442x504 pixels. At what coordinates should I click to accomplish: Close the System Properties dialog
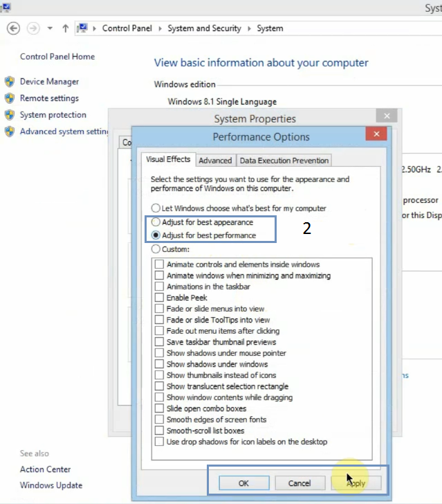(x=387, y=116)
